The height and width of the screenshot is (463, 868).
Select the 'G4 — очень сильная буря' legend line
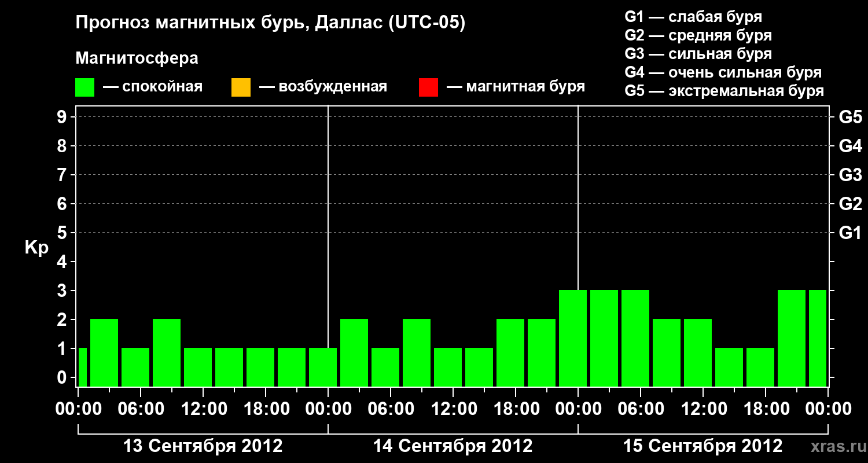(x=723, y=72)
